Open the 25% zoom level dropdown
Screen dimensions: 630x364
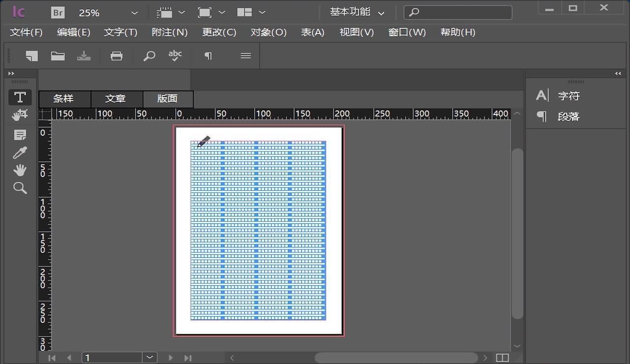(134, 13)
